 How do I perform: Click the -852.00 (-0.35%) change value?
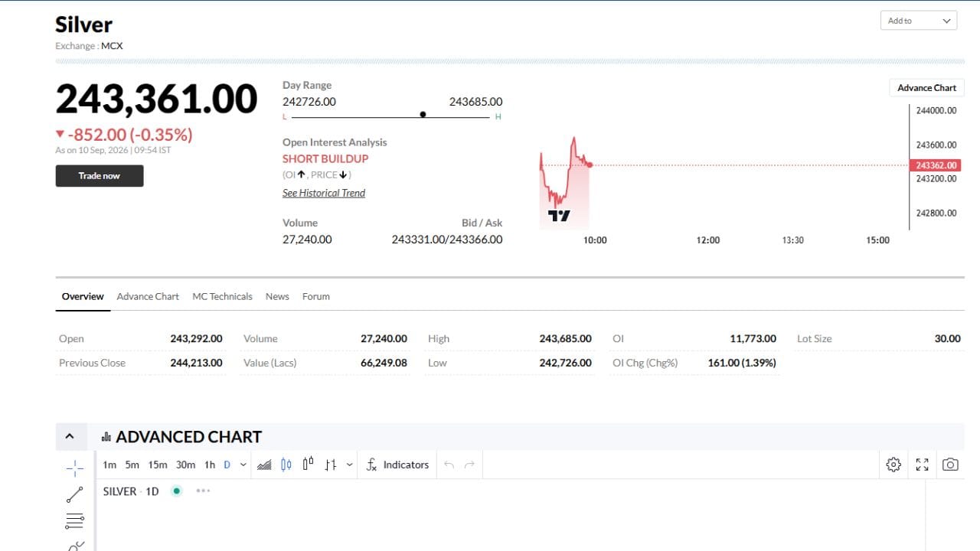tap(129, 135)
